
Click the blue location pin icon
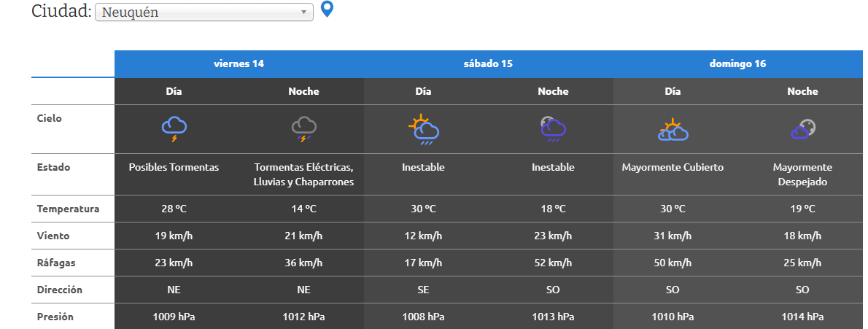coord(328,9)
